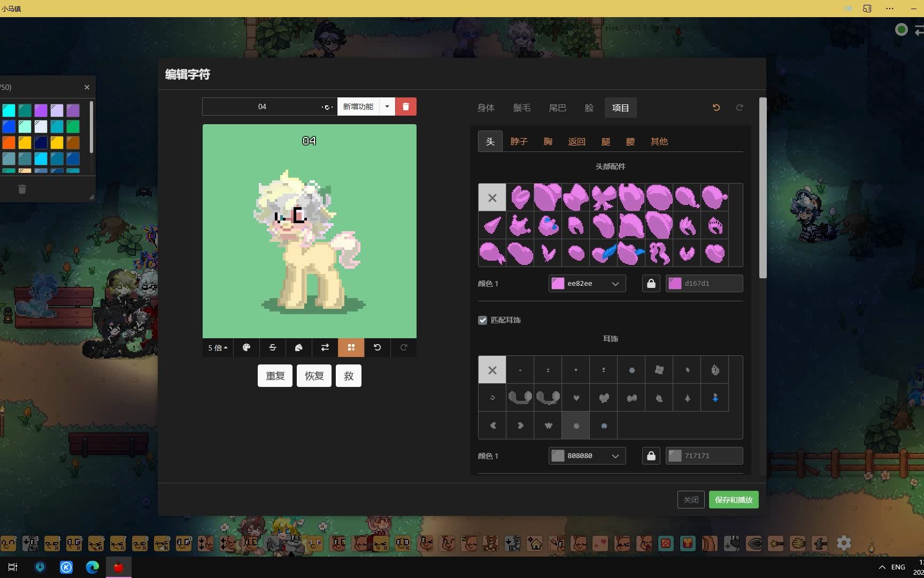Toggle lock for ear accessory color
Screen dimensions: 924x578
651,456
